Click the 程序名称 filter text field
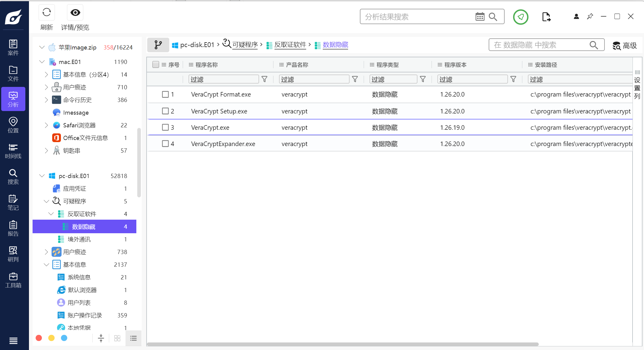Image resolution: width=644 pixels, height=350 pixels. 224,79
